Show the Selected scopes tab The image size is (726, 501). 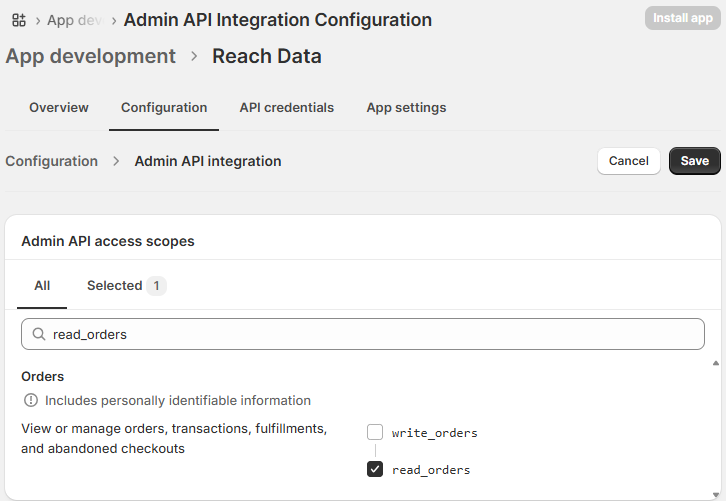pyautogui.click(x=127, y=286)
